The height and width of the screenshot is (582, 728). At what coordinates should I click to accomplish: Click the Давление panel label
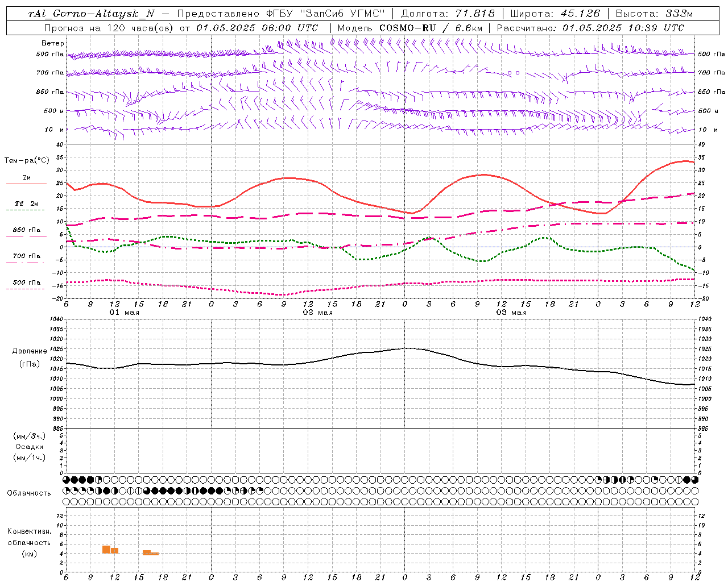30,351
